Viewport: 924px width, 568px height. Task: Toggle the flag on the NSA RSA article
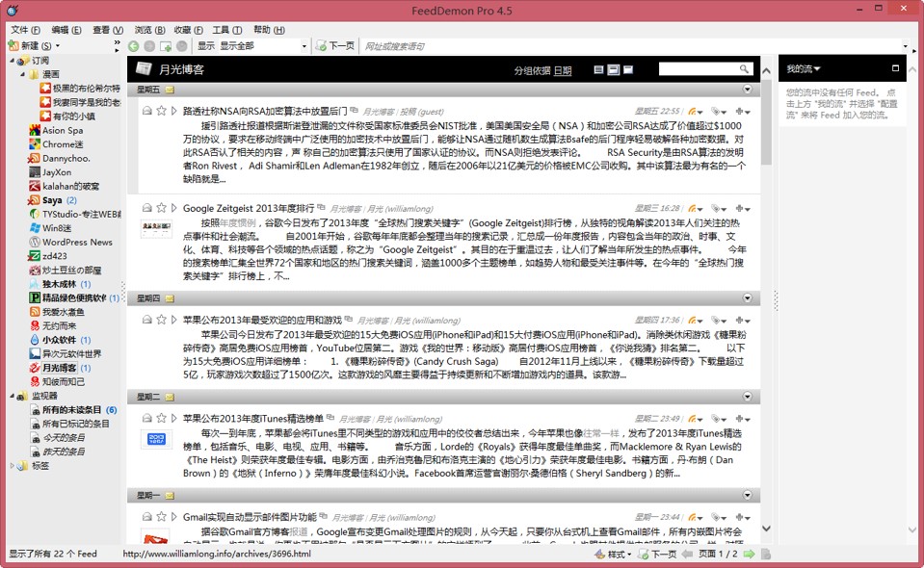pyautogui.click(x=161, y=112)
